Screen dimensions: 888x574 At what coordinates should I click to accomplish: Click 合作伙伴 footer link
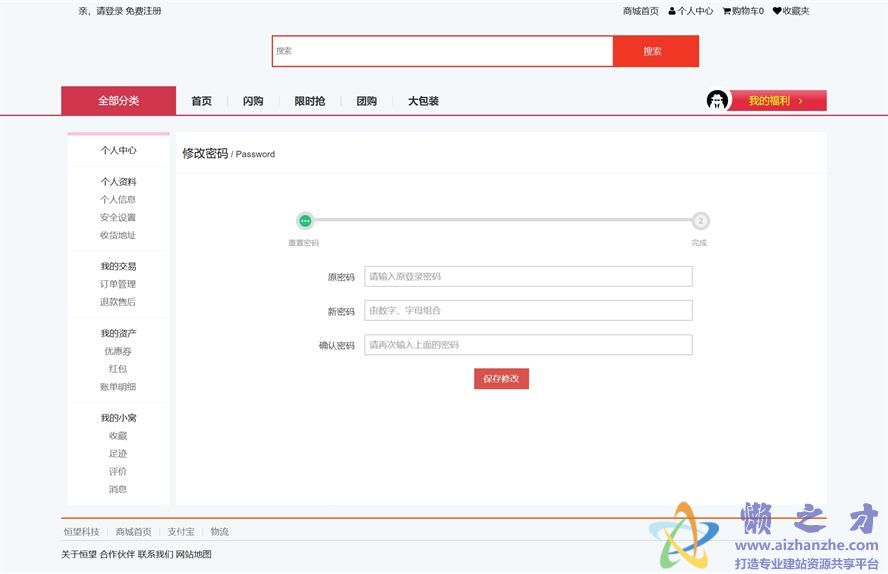tap(117, 554)
